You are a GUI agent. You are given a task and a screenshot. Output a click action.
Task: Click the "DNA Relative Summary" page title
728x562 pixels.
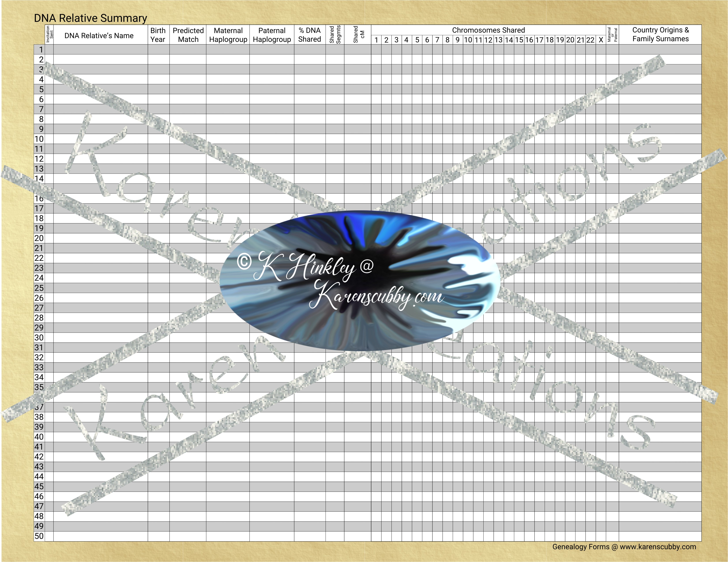click(x=90, y=18)
